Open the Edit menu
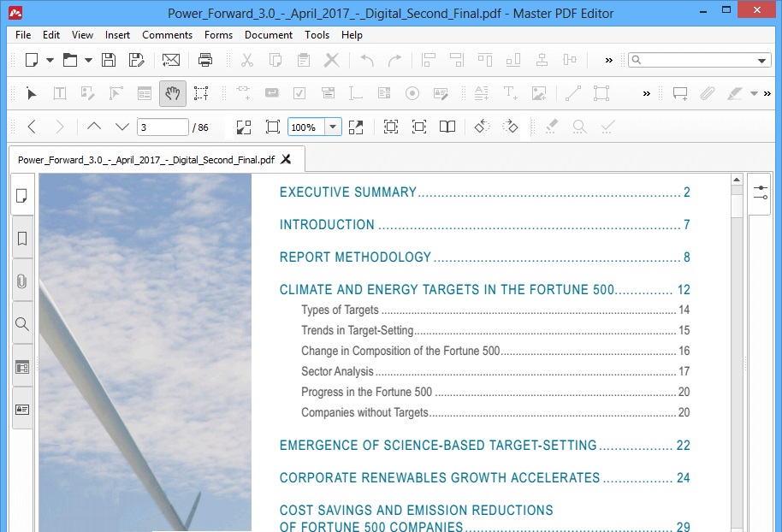Viewport: 782px width, 532px height. [x=50, y=35]
